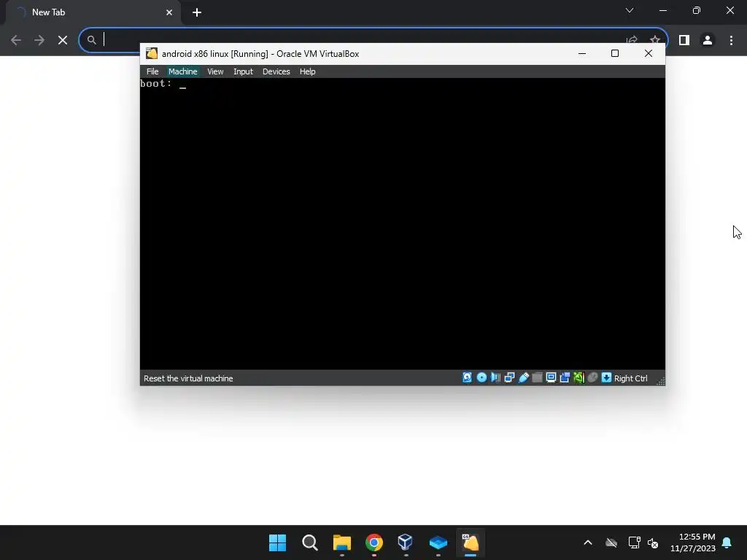Image resolution: width=747 pixels, height=560 pixels.
Task: Open the Machine menu in VirtualBox
Action: click(182, 71)
